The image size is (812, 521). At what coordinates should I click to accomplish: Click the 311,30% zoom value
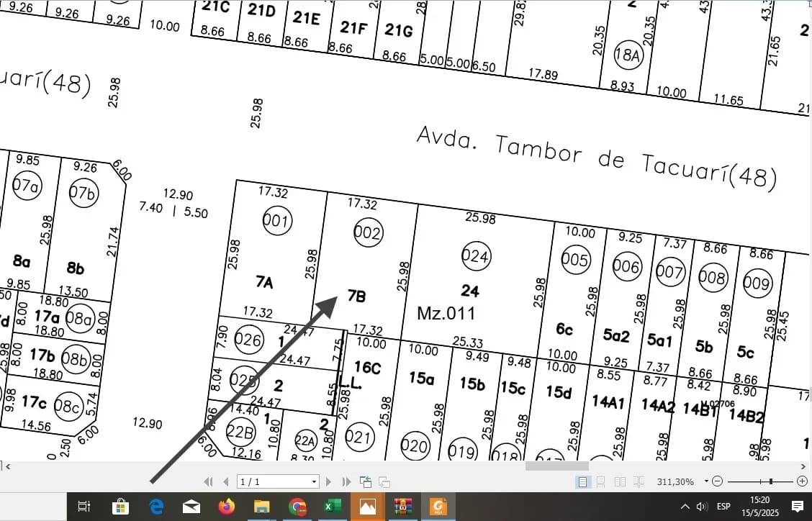point(675,481)
